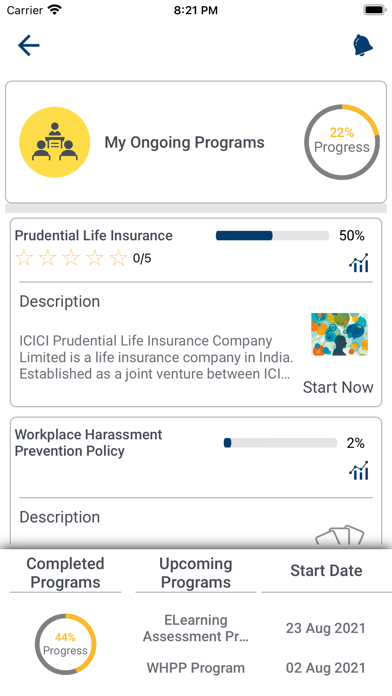Tap the 22% Progress circle

(x=342, y=142)
